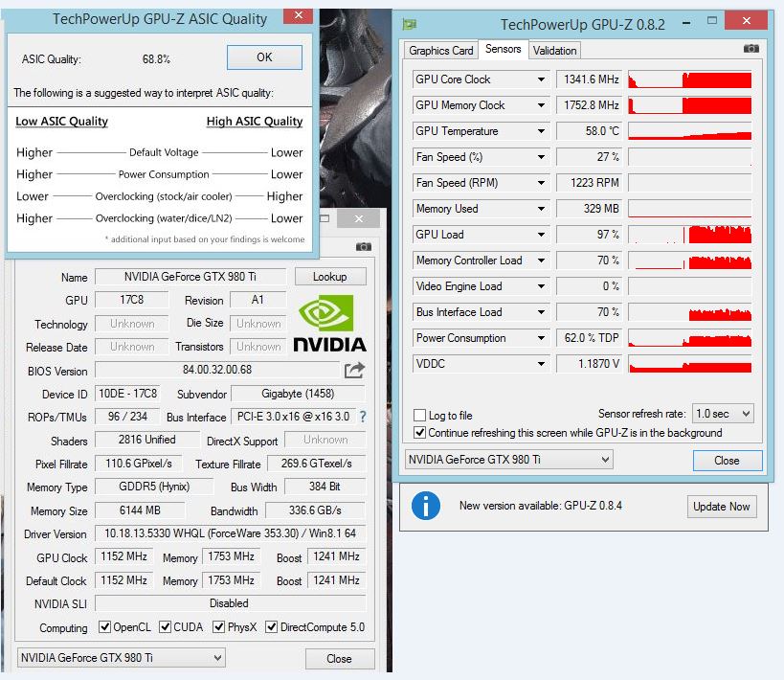The image size is (784, 680).
Task: Click Close button in Sensors window
Action: (727, 461)
